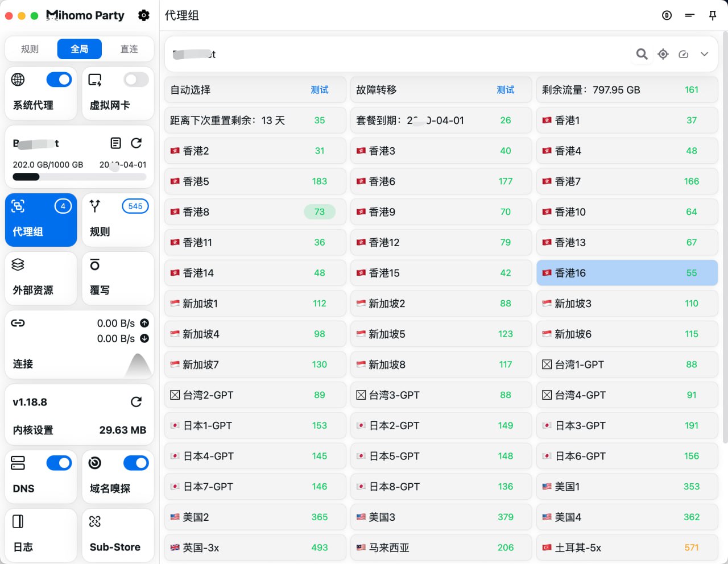Switch to 直连 mode tab

[x=129, y=49]
